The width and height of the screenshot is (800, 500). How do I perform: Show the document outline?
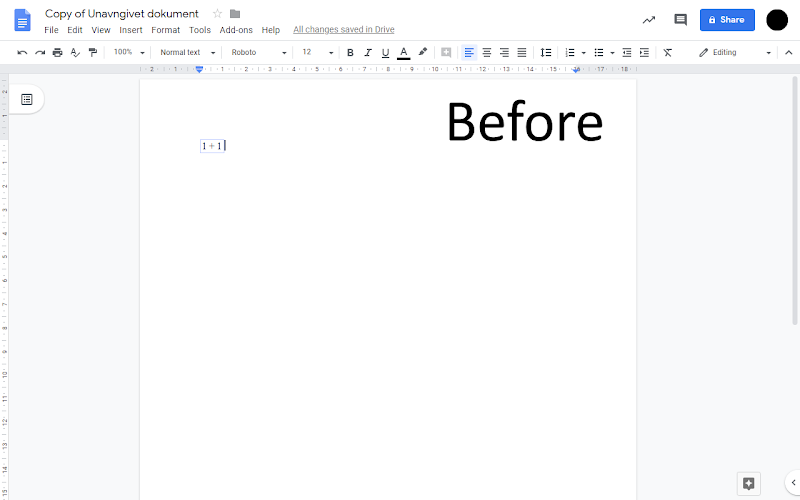point(27,99)
